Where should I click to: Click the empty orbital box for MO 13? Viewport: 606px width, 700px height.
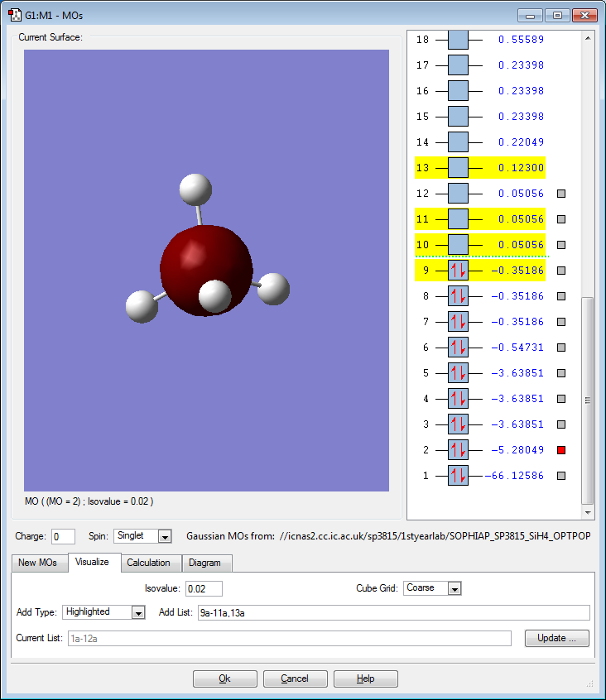458,168
